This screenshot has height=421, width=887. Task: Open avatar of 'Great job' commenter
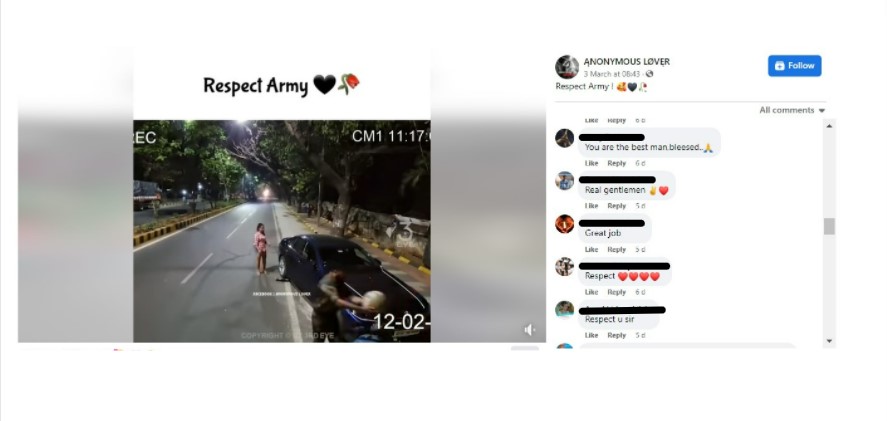click(565, 224)
